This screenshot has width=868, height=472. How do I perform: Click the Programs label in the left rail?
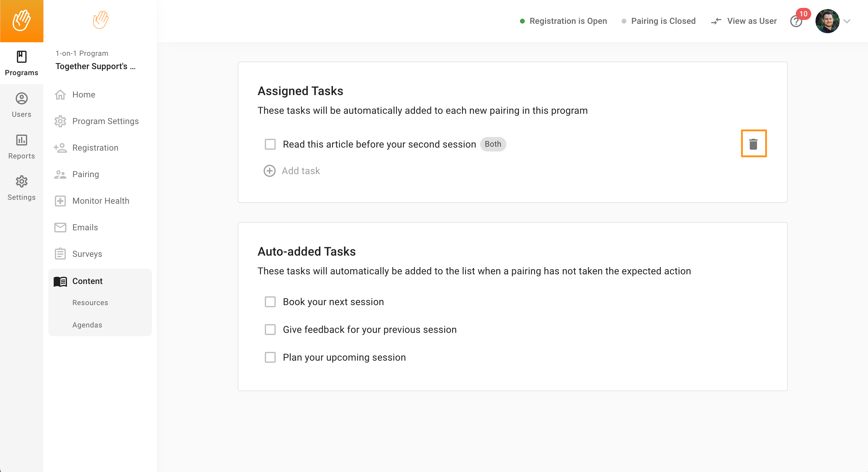pyautogui.click(x=22, y=73)
